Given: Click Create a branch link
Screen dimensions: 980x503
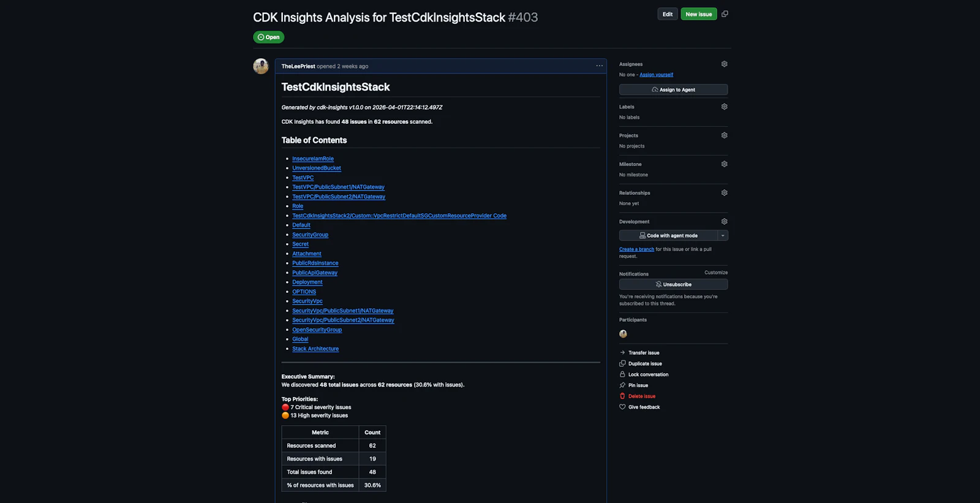Looking at the screenshot, I should pyautogui.click(x=636, y=249).
